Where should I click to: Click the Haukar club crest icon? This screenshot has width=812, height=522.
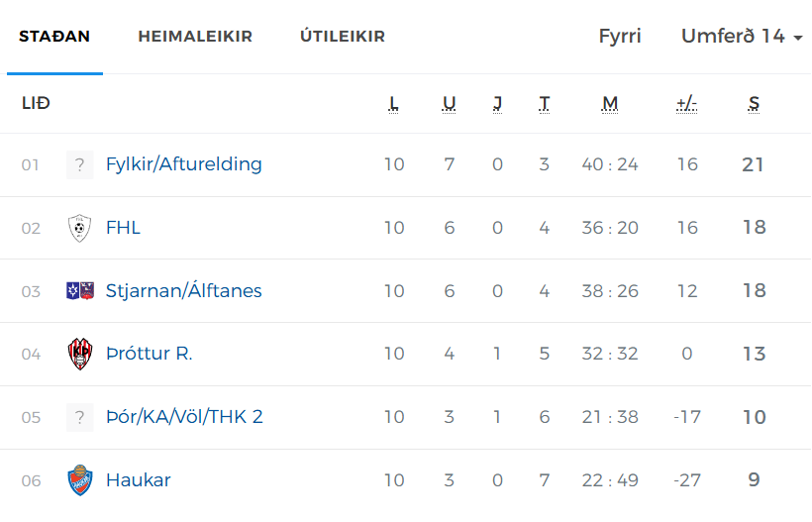[80, 480]
